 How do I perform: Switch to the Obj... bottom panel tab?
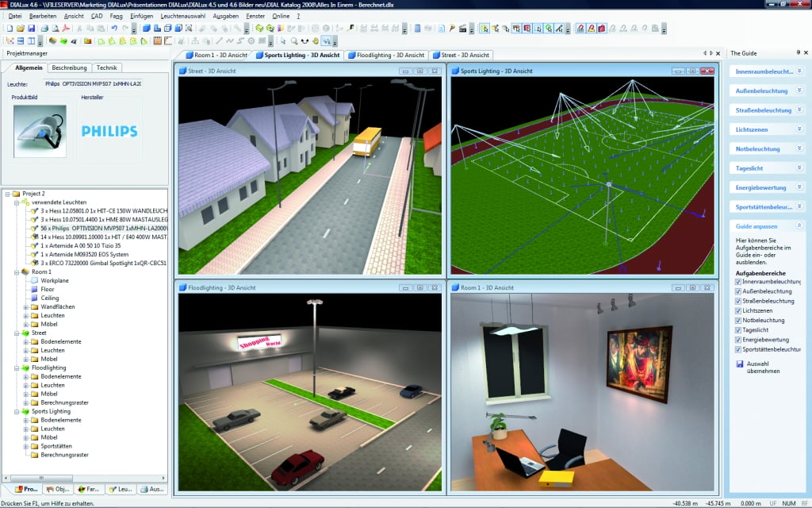click(57, 489)
